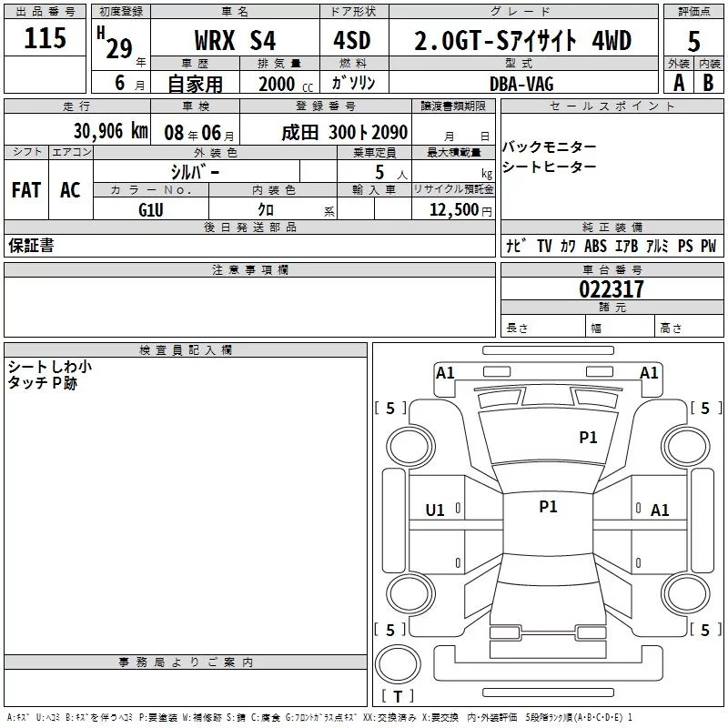728x728 pixels.
Task: Select the 保証書 entry
Action: tap(31, 246)
